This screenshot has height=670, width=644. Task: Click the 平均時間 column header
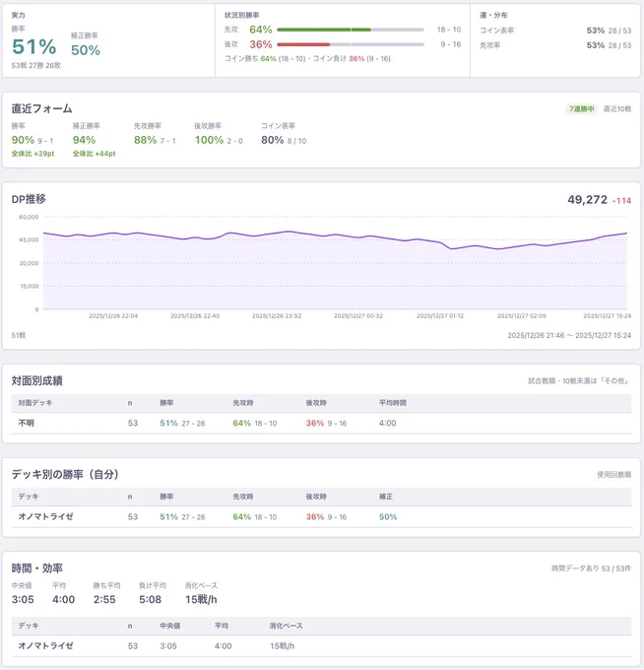click(x=393, y=403)
